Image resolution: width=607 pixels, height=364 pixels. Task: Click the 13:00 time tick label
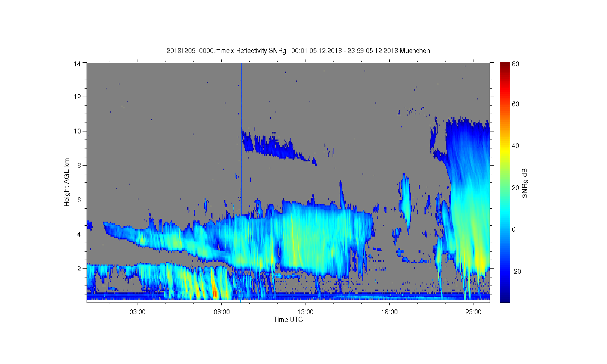(x=306, y=312)
